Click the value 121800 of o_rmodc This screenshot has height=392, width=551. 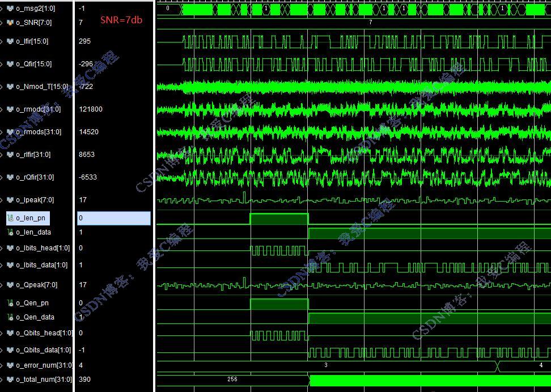click(91, 109)
